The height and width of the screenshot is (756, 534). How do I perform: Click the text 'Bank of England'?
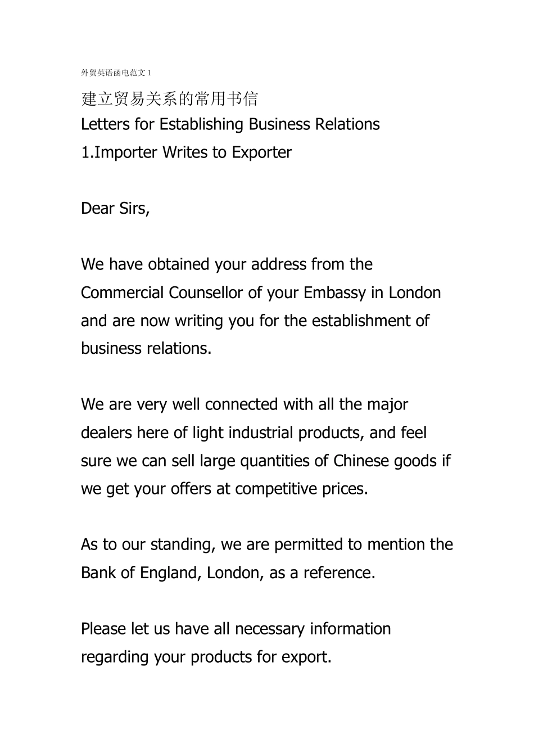point(139,573)
